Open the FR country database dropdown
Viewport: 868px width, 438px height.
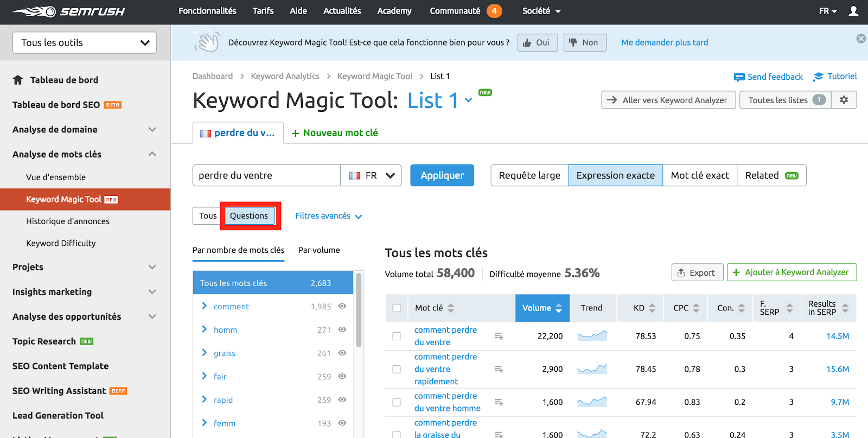click(x=371, y=175)
